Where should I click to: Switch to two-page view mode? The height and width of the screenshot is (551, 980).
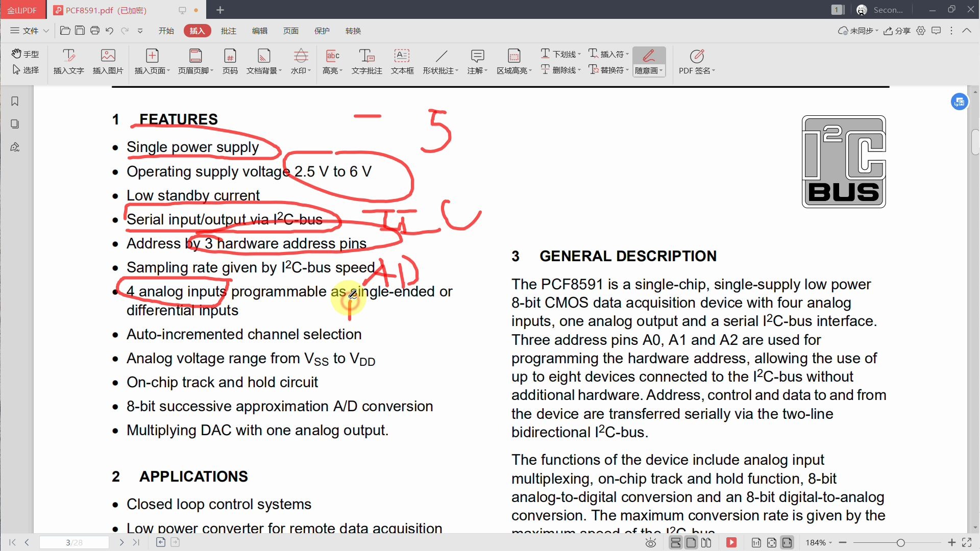click(706, 542)
